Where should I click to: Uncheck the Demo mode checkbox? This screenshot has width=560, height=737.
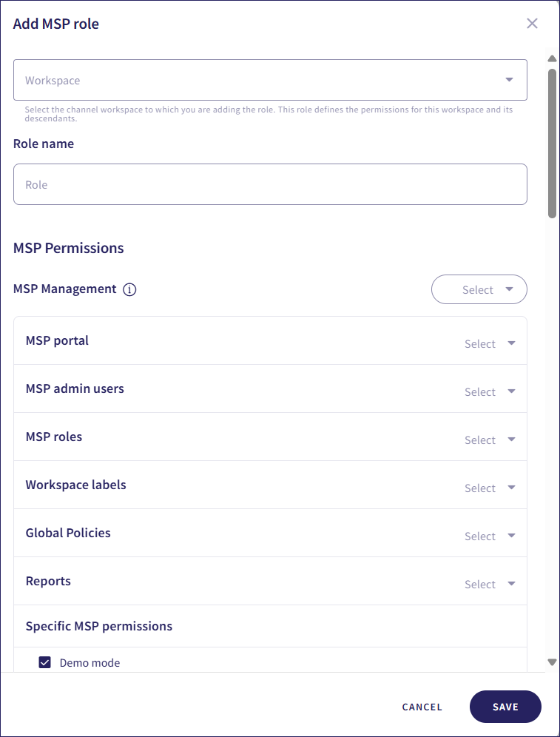(44, 662)
